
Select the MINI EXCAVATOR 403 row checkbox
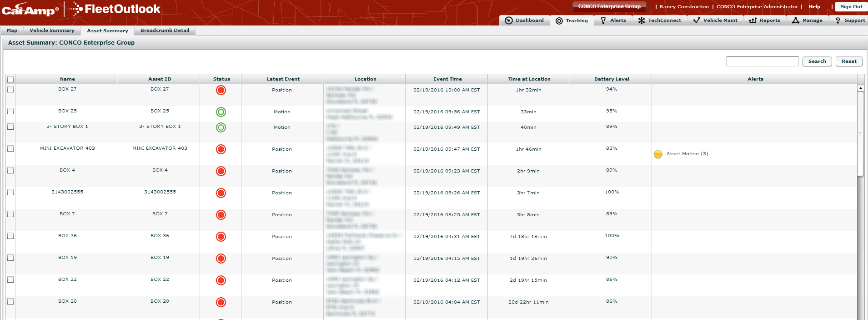pos(10,149)
